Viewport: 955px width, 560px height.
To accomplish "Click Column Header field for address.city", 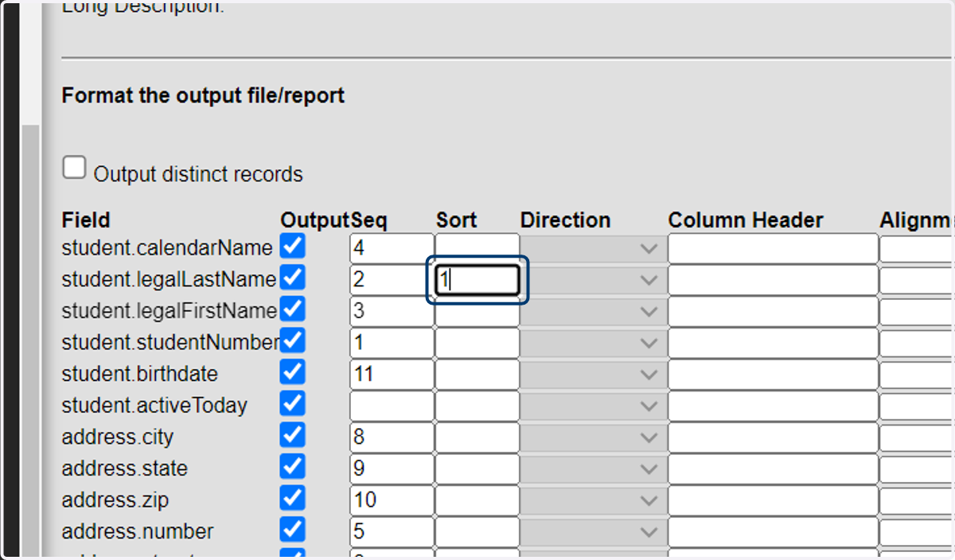I will [773, 437].
